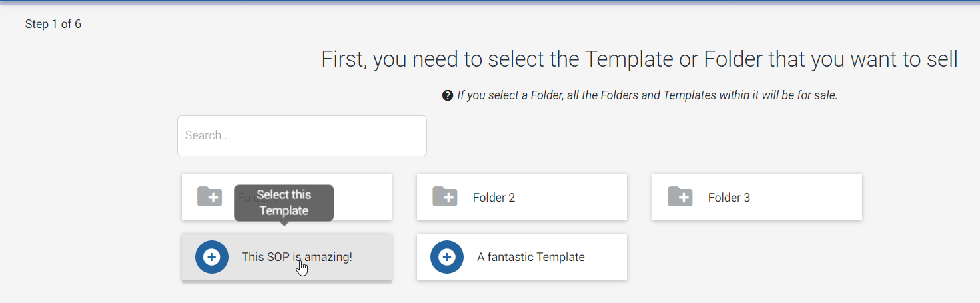This screenshot has width=980, height=303.
Task: Choose the A fantastic Template name
Action: [531, 257]
